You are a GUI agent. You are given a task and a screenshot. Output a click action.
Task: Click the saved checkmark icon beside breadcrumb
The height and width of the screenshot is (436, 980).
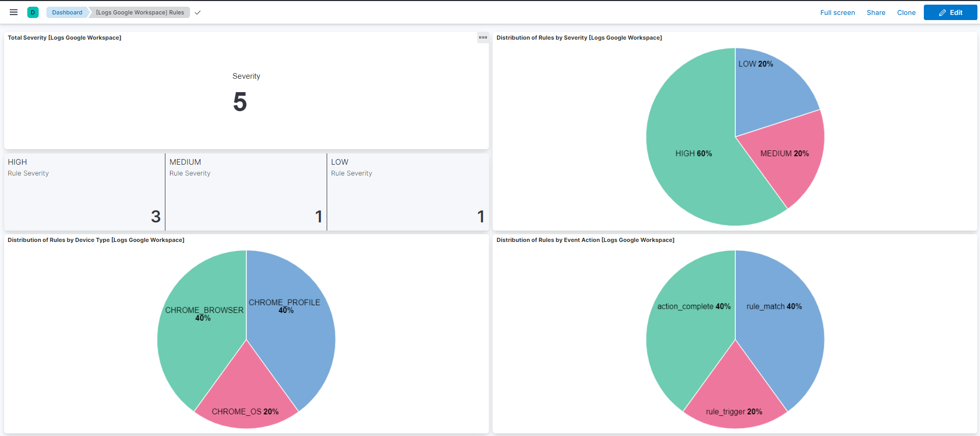[197, 12]
